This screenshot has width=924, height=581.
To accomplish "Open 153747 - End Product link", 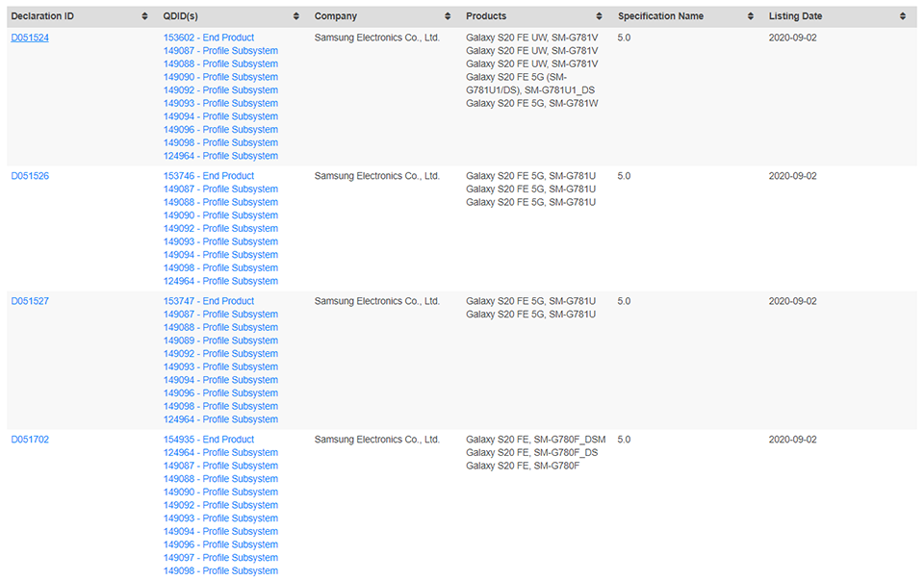I will tap(209, 301).
